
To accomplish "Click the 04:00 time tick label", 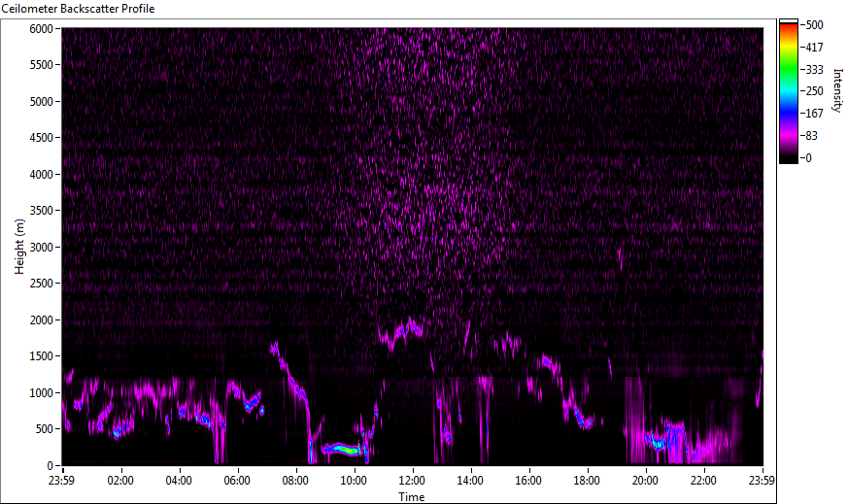I will 179,481.
